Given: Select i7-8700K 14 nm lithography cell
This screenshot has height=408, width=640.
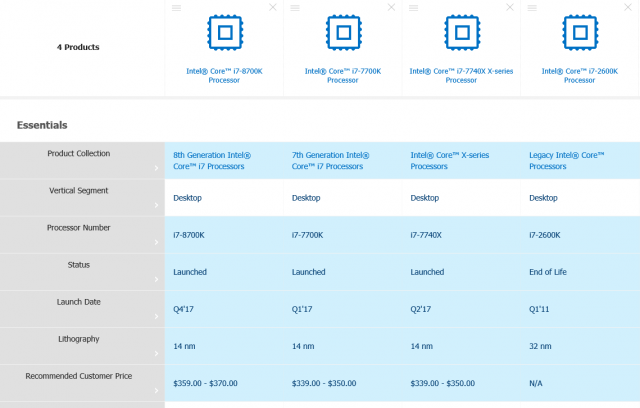Looking at the screenshot, I should point(224,346).
